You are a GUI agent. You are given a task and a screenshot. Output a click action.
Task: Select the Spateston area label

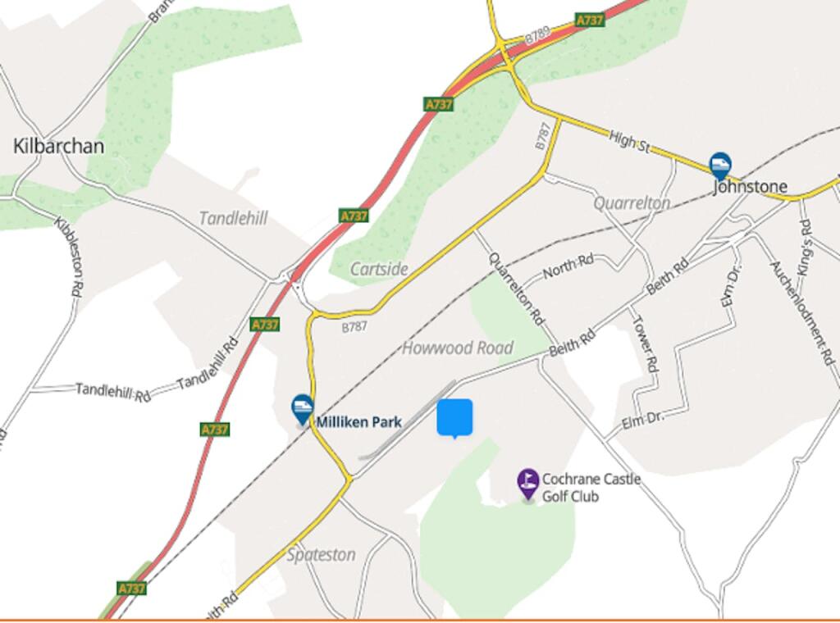(x=321, y=554)
